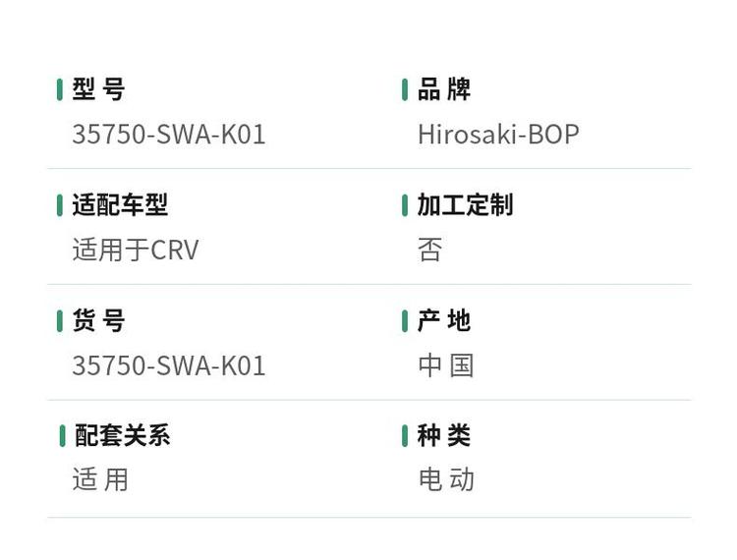Click the 适用 value under 配套关系

click(x=100, y=479)
